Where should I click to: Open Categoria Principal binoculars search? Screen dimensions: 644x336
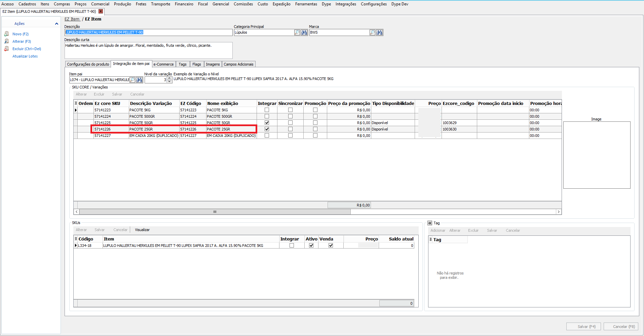point(304,32)
